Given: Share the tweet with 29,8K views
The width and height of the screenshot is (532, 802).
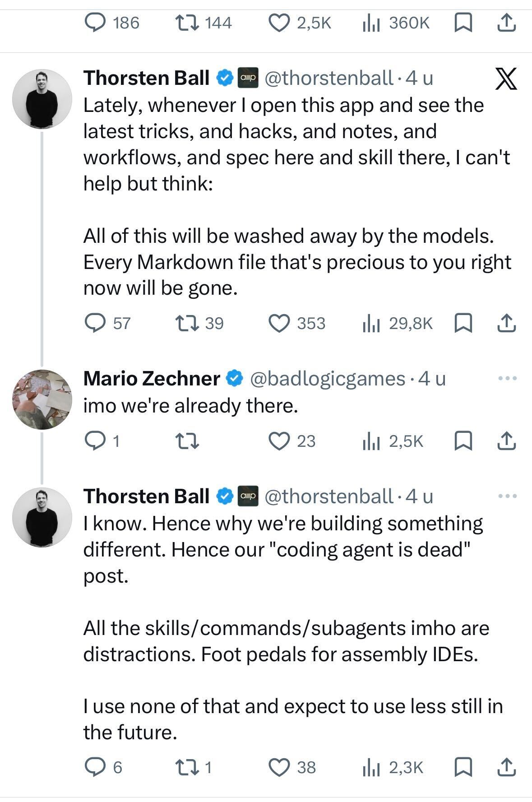Looking at the screenshot, I should 506,323.
